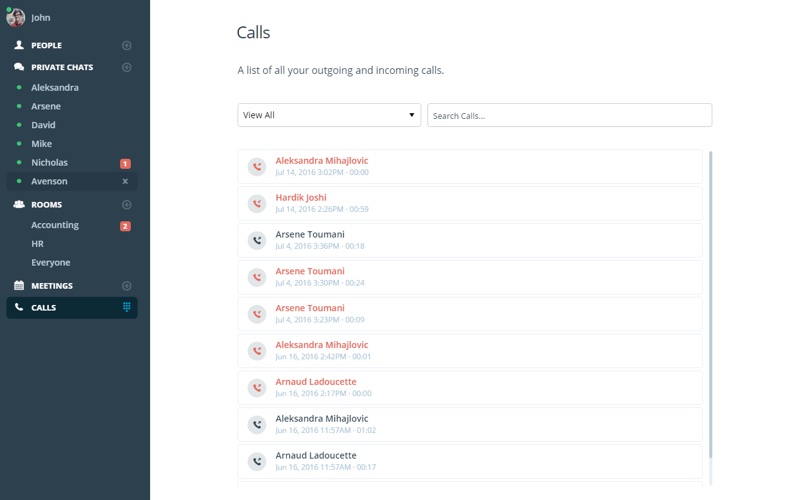Open chat with Nicholas
The width and height of the screenshot is (800, 500).
pos(49,163)
